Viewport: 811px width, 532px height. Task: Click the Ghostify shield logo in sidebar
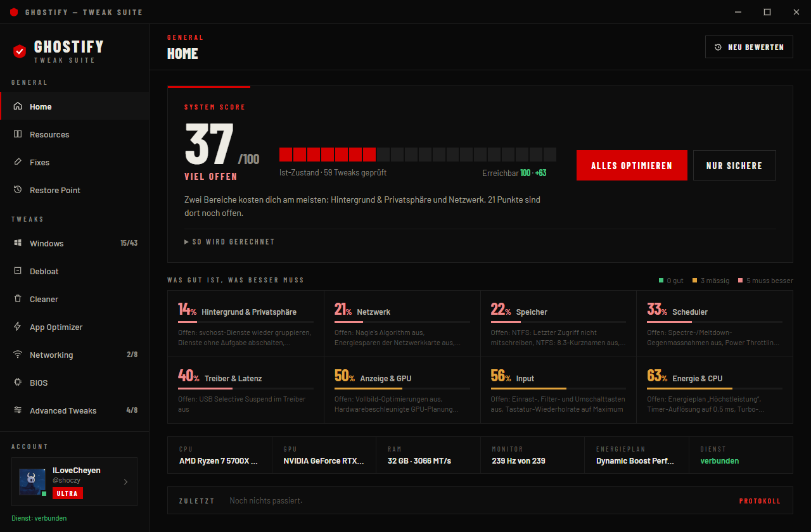20,51
